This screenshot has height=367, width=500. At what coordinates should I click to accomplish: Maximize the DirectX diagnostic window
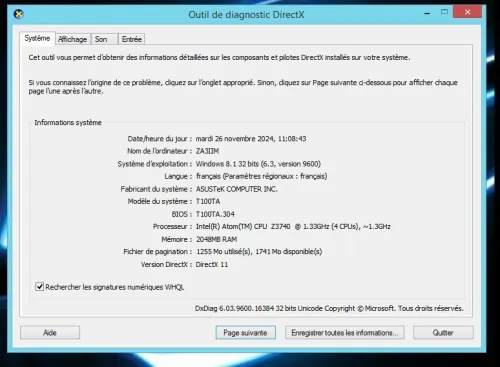pos(444,12)
